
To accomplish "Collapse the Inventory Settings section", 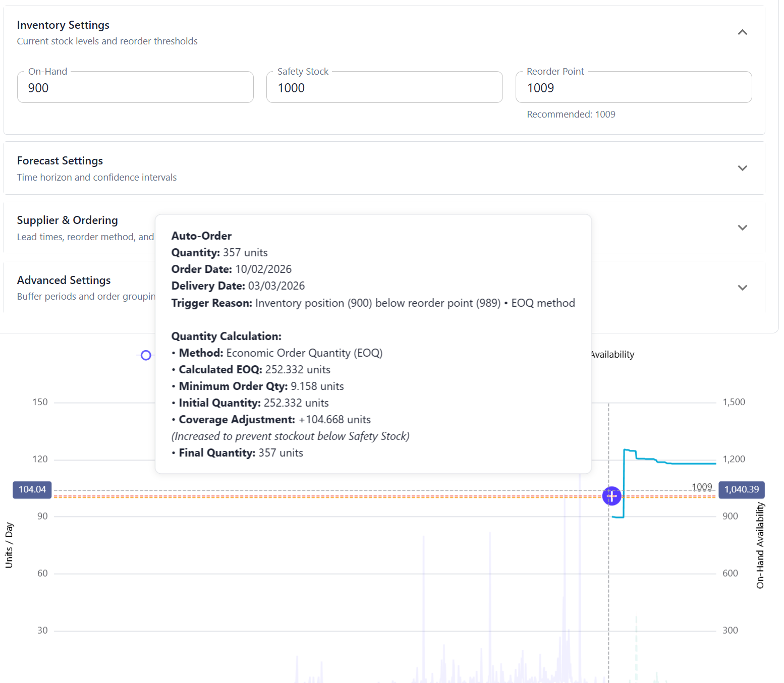I will click(742, 32).
